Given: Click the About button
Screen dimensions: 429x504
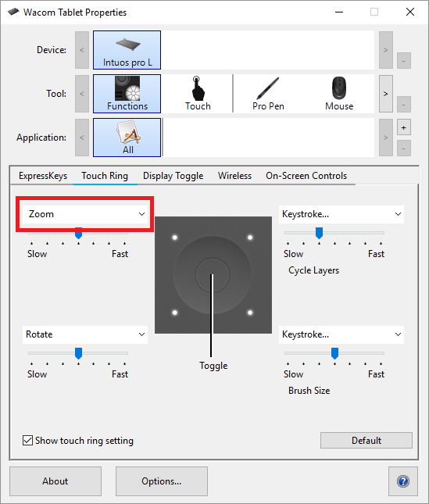Looking at the screenshot, I should (x=55, y=481).
